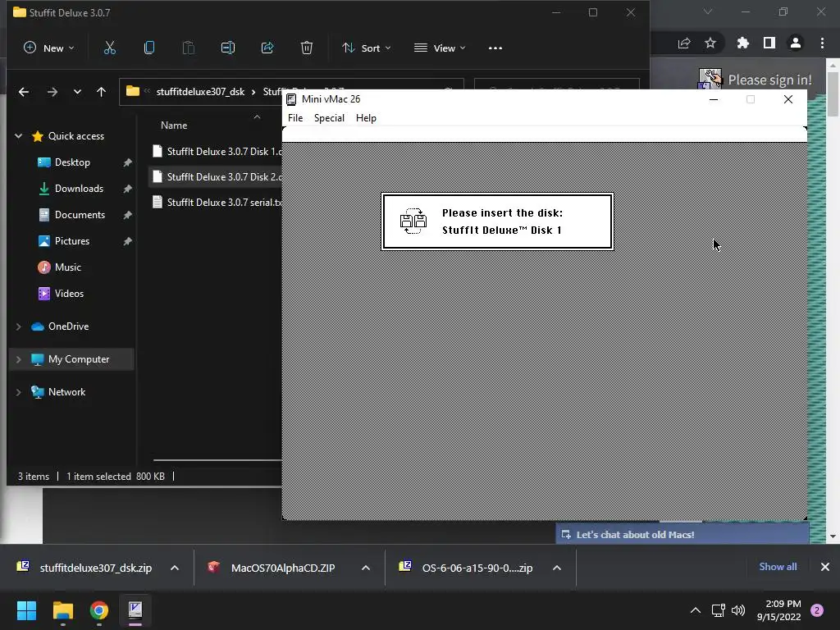The height and width of the screenshot is (630, 840).
Task: Click the Chrome share page icon
Action: coord(684,43)
